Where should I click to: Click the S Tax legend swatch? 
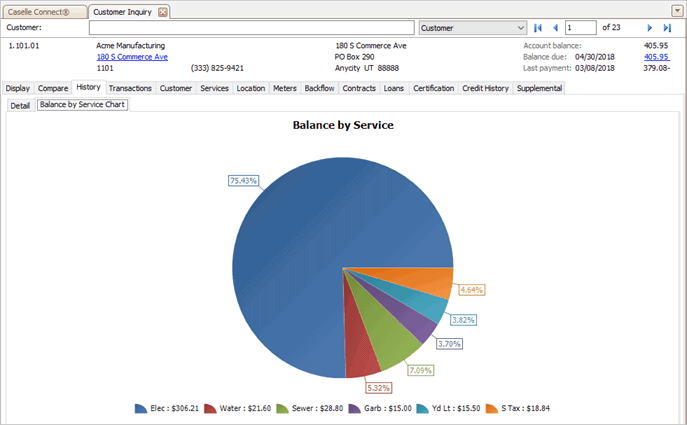click(x=493, y=409)
